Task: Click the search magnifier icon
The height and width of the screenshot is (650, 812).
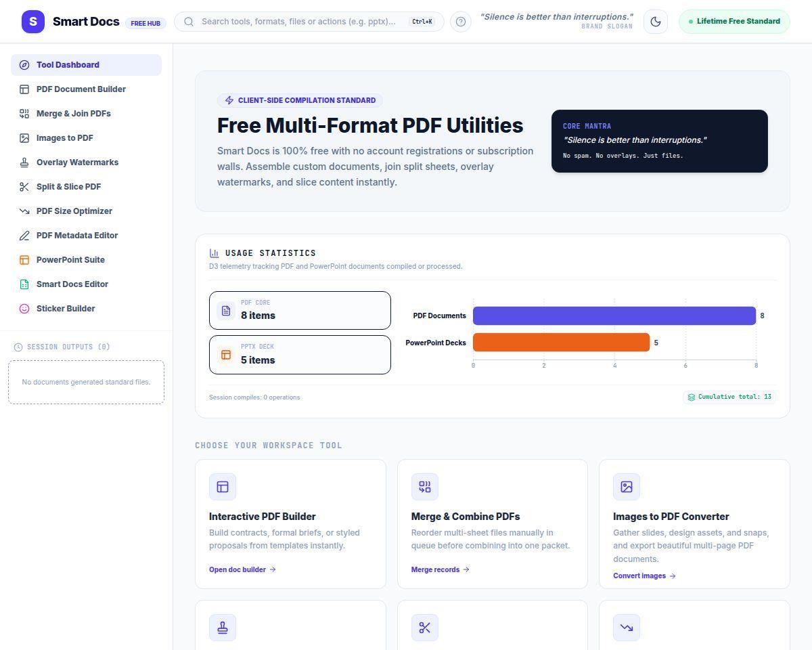Action: pos(189,22)
